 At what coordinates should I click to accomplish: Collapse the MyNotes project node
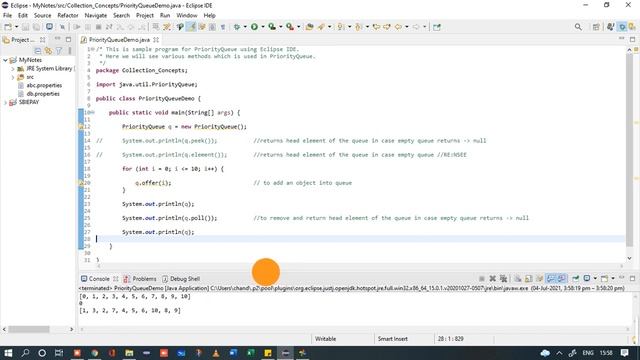5,60
